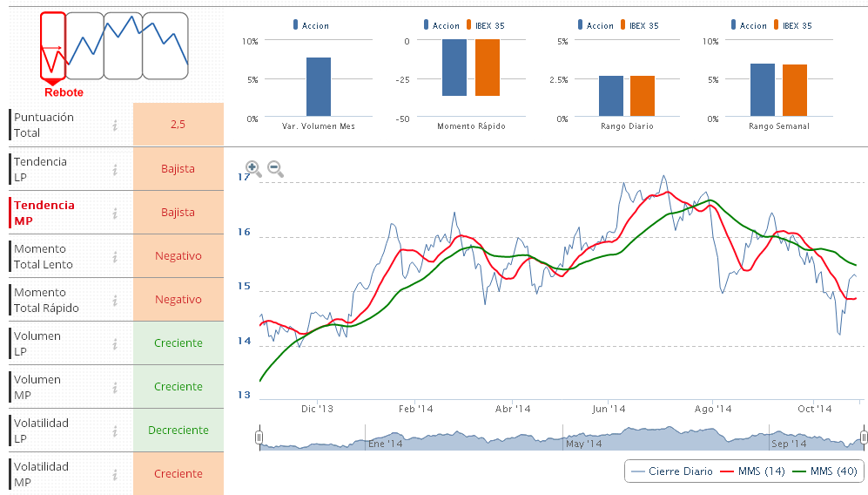The image size is (868, 495).
Task: Open info icon for Momento Total Rápido
Action: (x=115, y=301)
